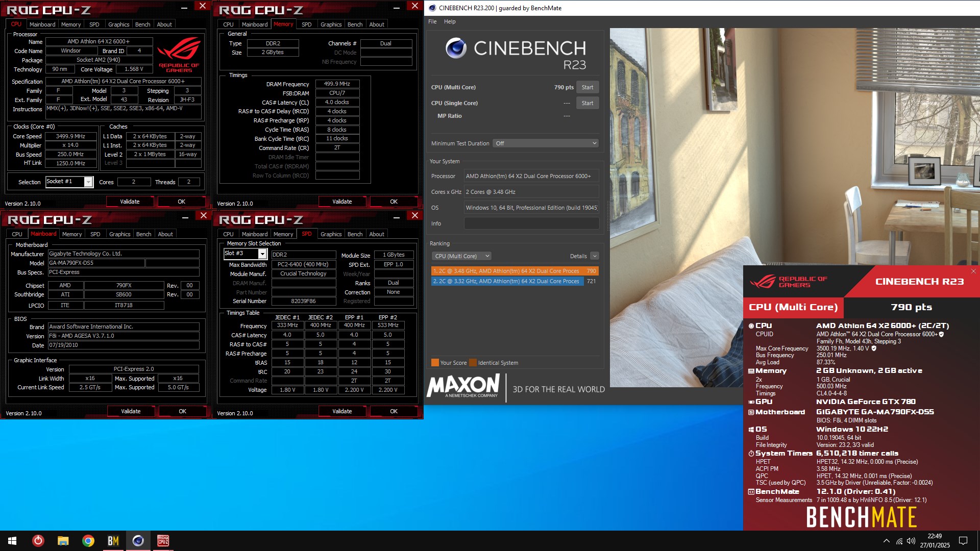Screen dimensions: 980x551
Task: Click Validate in CPU tab window
Action: pyautogui.click(x=130, y=202)
